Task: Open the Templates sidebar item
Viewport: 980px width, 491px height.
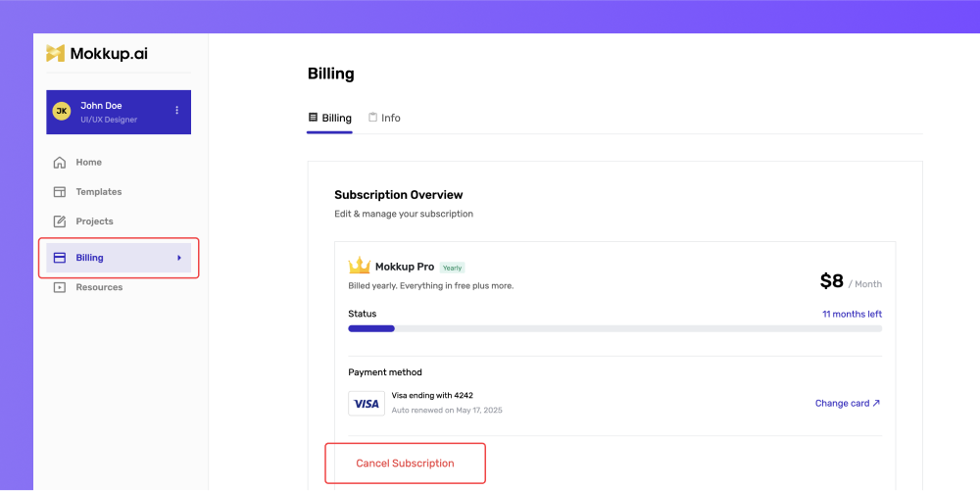Action: click(119, 192)
